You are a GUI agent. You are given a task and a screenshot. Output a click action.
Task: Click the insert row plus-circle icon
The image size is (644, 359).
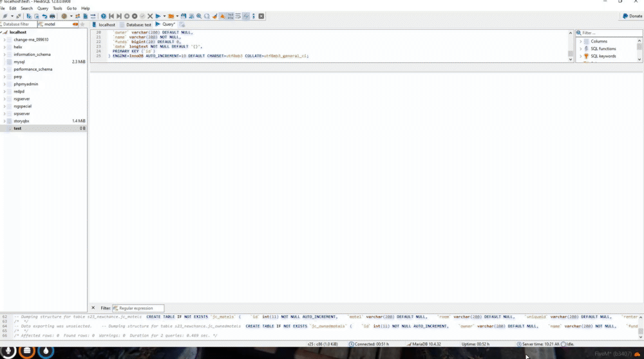click(127, 16)
